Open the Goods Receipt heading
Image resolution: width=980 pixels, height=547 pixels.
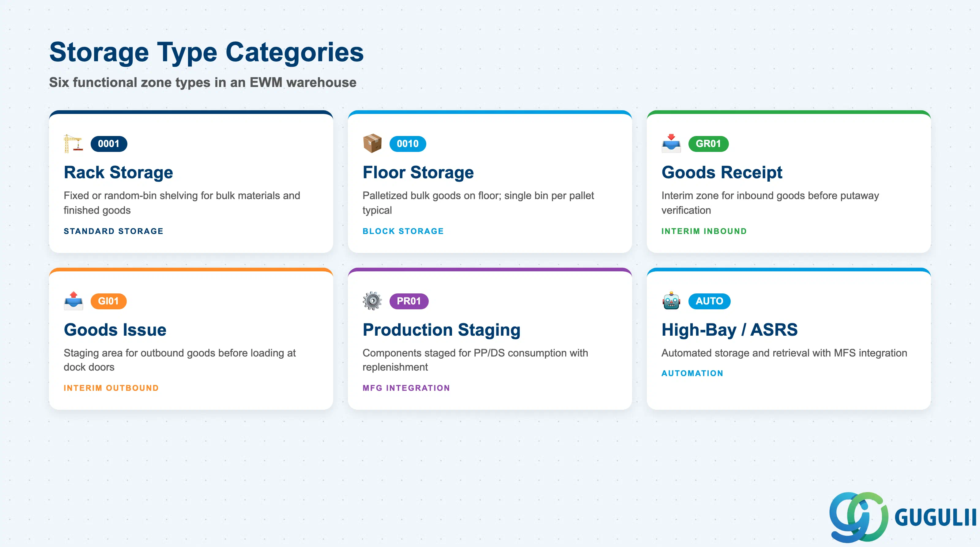(722, 172)
